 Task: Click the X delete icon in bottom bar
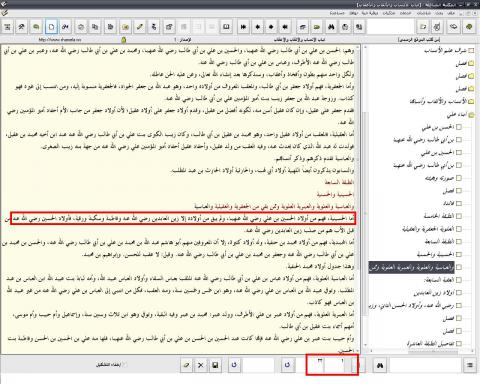coord(201,366)
